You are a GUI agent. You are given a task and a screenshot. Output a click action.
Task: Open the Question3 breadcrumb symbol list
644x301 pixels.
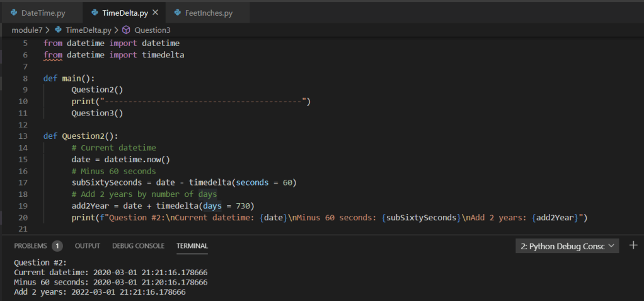click(152, 30)
